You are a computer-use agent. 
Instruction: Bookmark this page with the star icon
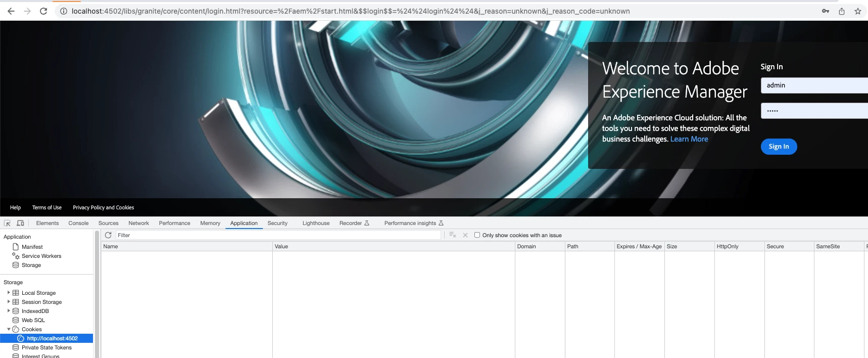858,11
